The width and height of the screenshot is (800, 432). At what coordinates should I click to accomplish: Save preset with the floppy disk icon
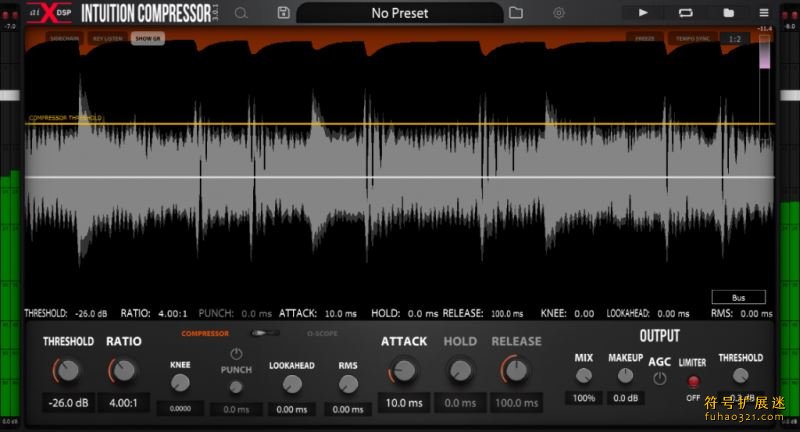click(x=284, y=13)
